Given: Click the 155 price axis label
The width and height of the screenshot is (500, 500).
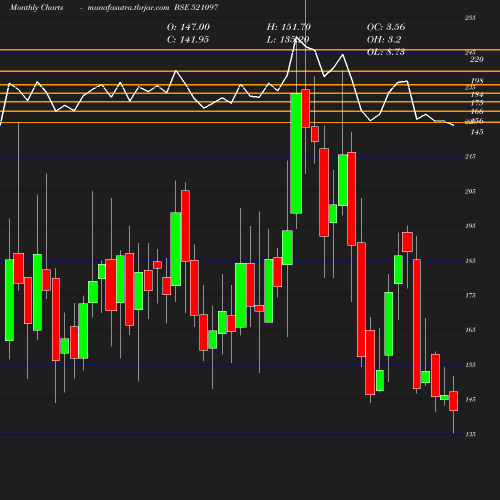Looking at the screenshot, I should [x=470, y=365].
